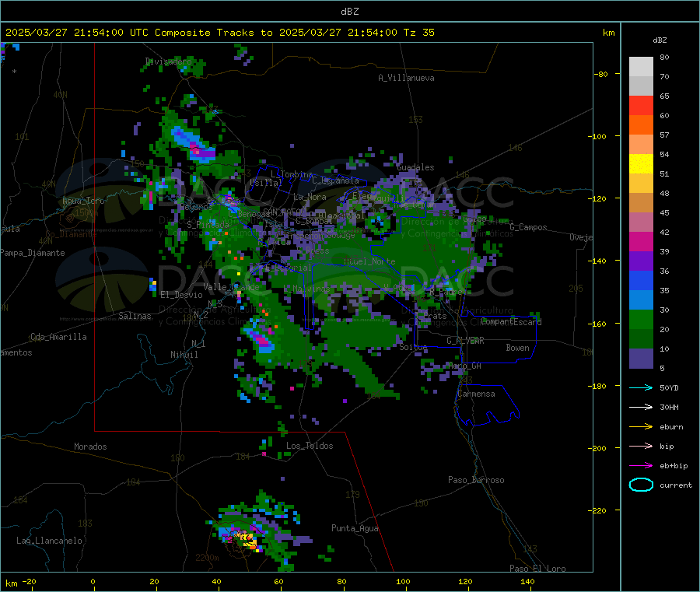The width and height of the screenshot is (700, 592).
Task: Click the 'Bowen' map label
Action: 517,348
